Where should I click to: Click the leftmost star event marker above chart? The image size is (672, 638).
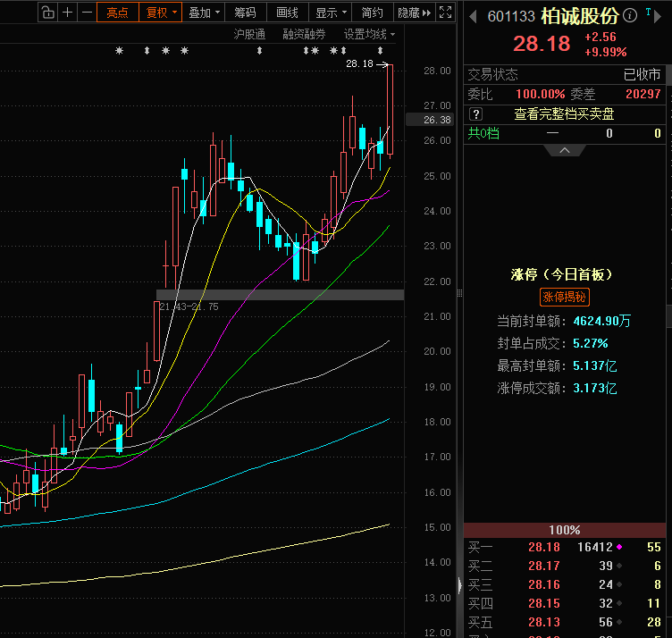pos(119,51)
